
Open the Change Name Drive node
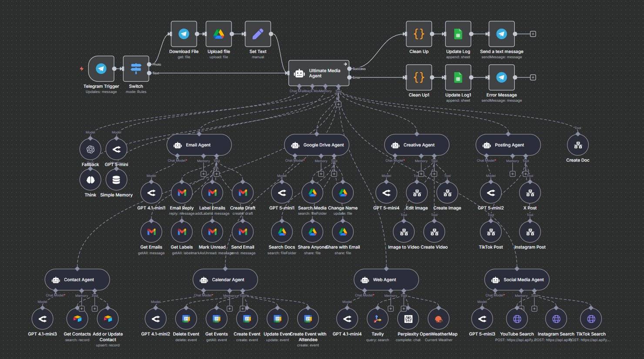343,193
